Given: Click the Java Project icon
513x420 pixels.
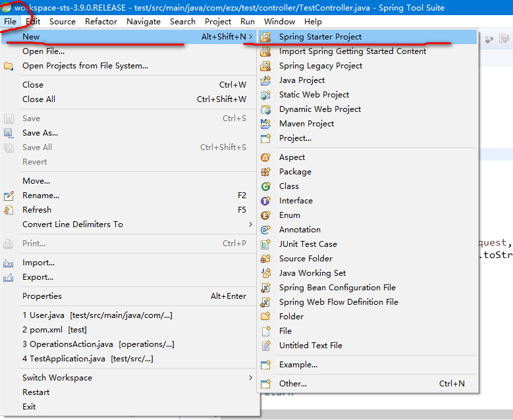Looking at the screenshot, I should (x=265, y=80).
